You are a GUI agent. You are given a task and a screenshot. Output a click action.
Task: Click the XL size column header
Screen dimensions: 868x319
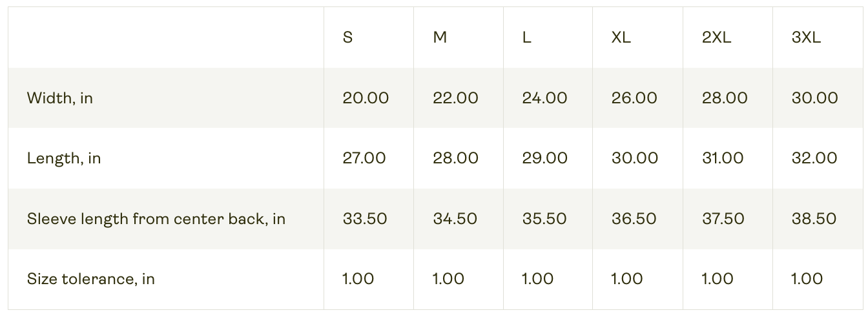tap(621, 37)
